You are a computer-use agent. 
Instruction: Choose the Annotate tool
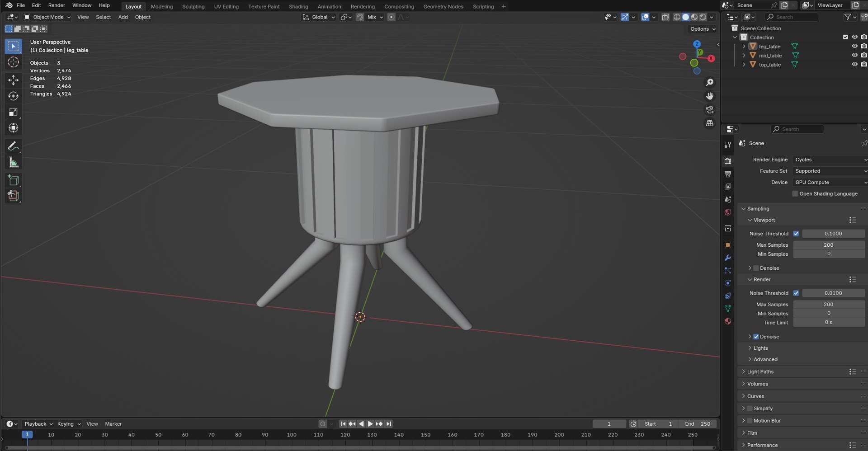(13, 146)
